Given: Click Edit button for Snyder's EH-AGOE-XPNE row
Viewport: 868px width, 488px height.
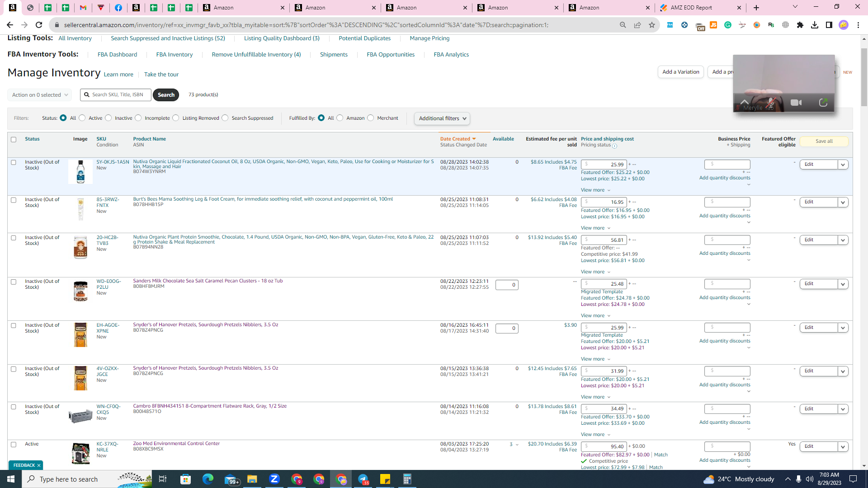Looking at the screenshot, I should [818, 328].
